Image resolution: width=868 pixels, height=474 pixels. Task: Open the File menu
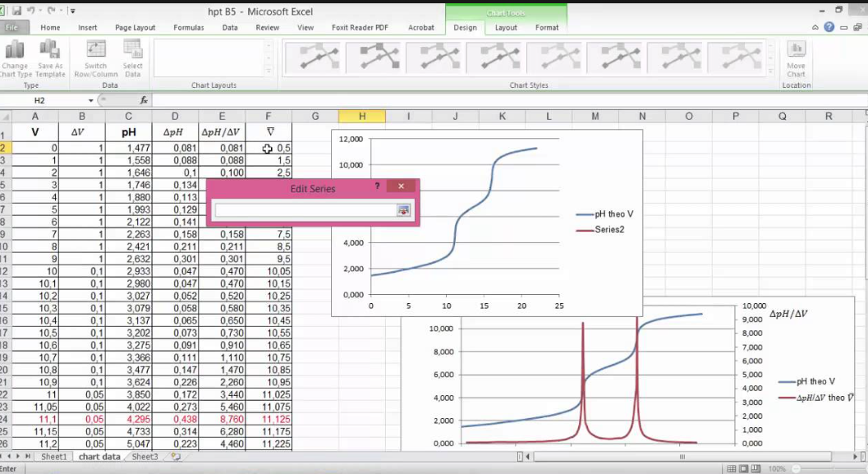tap(12, 27)
